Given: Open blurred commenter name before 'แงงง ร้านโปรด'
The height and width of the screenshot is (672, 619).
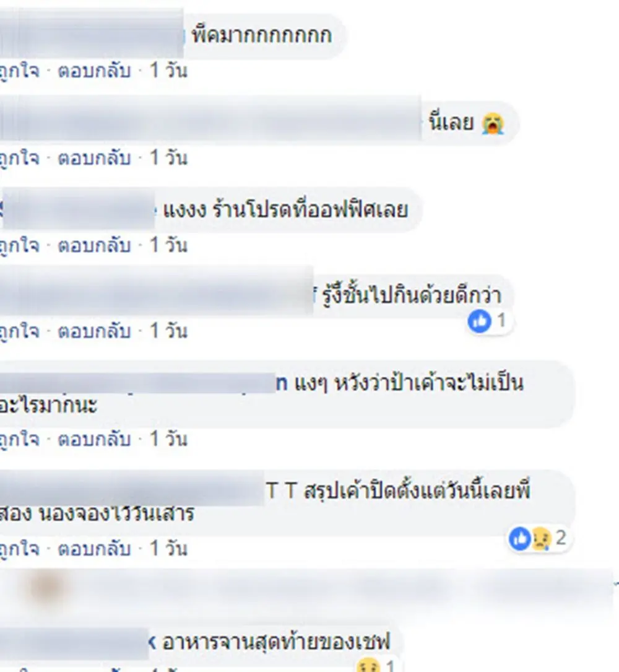Looking at the screenshot, I should (79, 210).
